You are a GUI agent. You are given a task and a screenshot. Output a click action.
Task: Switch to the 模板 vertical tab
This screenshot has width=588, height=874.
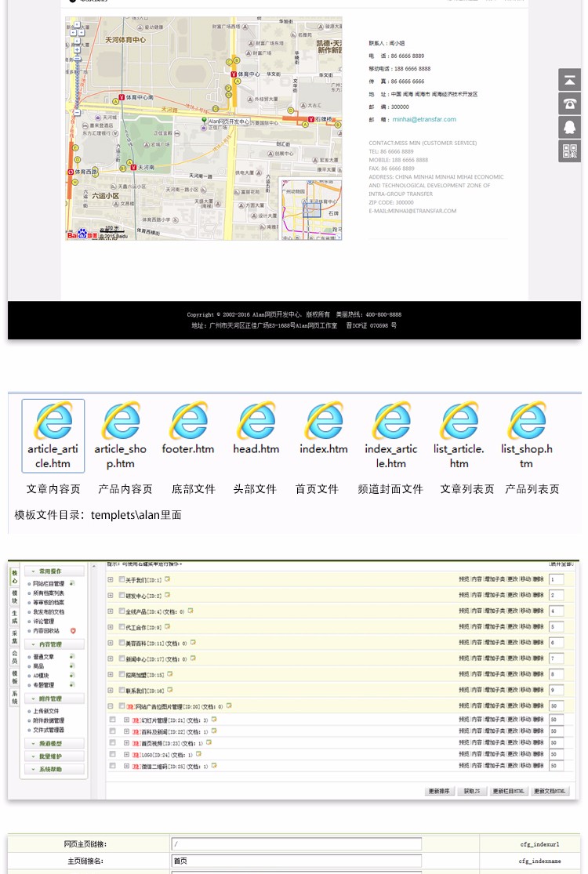point(14,677)
